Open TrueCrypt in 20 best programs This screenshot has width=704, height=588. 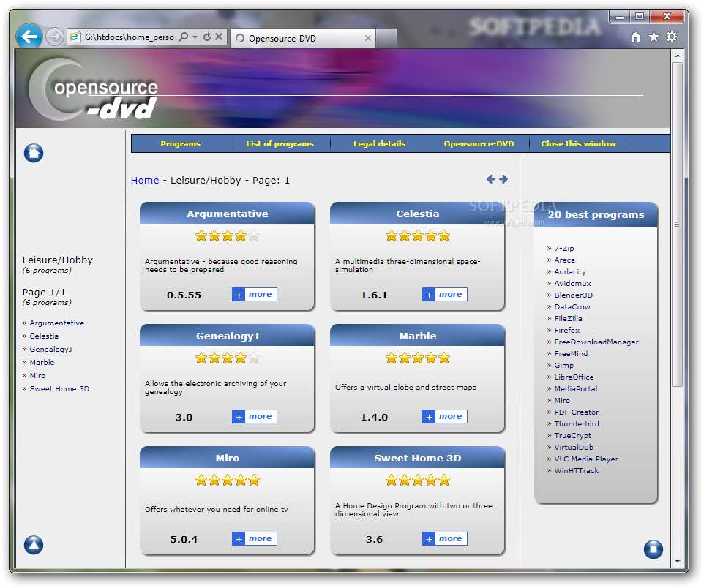572,435
